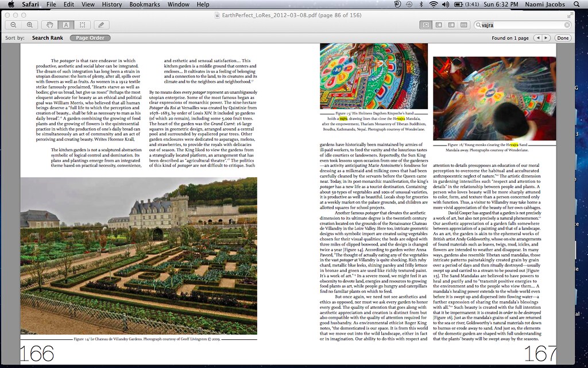The height and width of the screenshot is (368, 588).
Task: Sort results by Page Order
Action: [90, 38]
